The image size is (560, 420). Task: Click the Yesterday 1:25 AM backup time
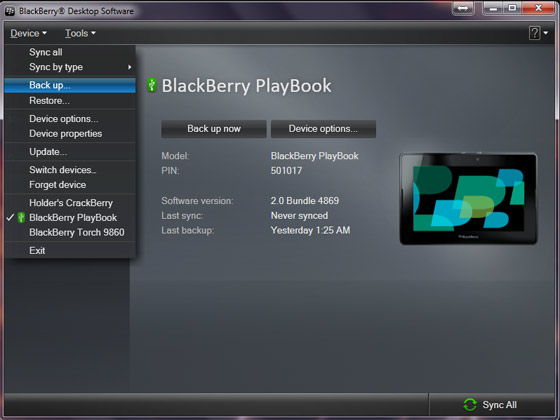coord(310,230)
